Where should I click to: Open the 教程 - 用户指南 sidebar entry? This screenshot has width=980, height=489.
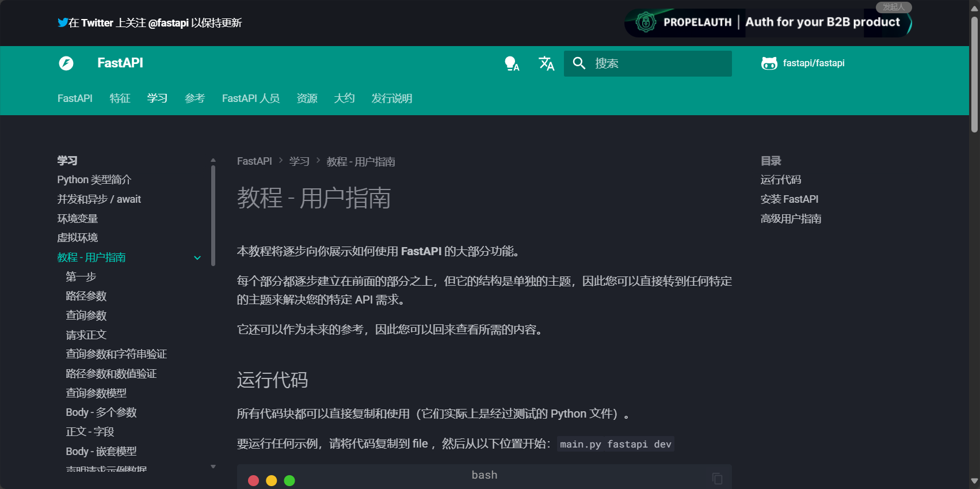click(x=91, y=257)
